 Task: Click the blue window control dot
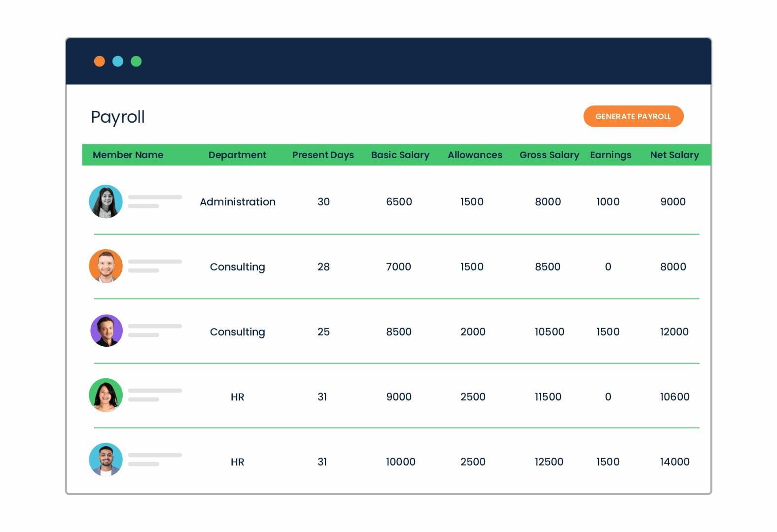(118, 61)
